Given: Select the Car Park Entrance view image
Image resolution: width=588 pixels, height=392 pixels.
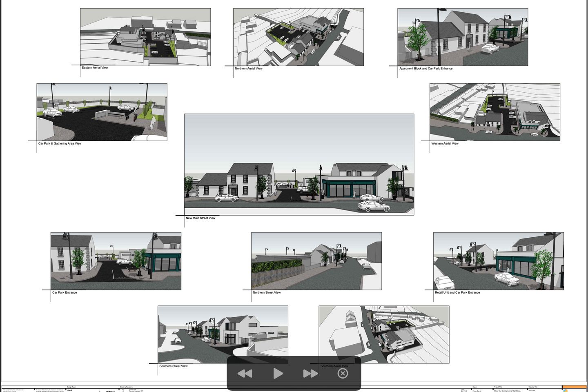Looking at the screenshot, I should [115, 261].
